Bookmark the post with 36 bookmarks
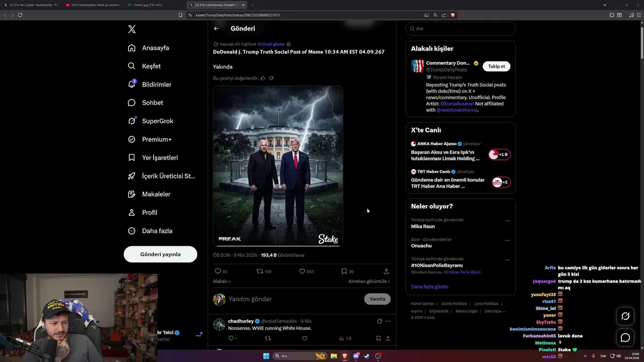 (x=347, y=271)
